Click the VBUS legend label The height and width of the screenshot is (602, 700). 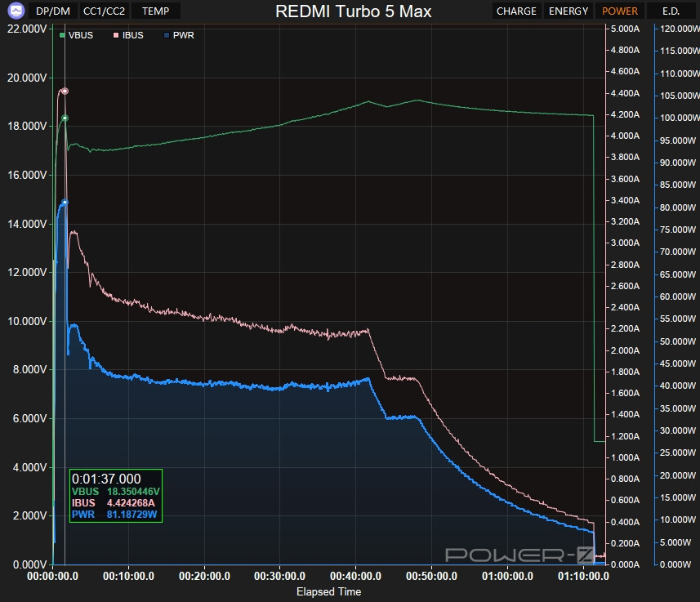pyautogui.click(x=81, y=35)
